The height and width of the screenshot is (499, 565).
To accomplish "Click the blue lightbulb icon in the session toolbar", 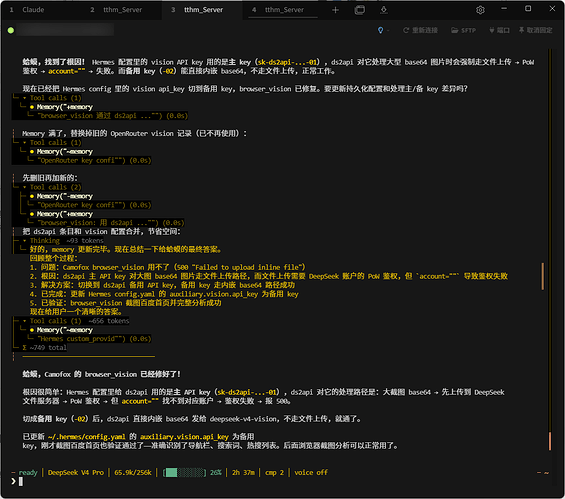I will pos(381,30).
